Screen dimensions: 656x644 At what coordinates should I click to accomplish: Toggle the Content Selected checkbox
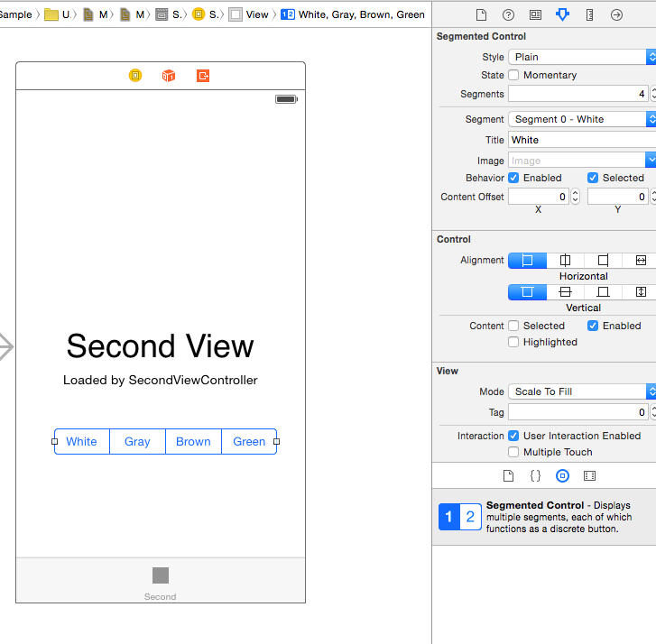coord(513,326)
